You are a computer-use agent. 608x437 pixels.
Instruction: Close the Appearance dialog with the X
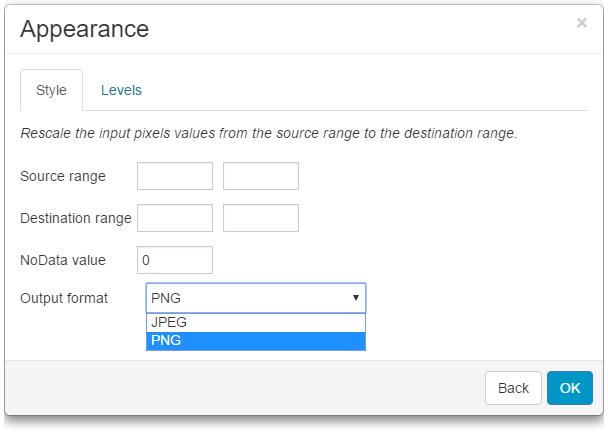click(581, 23)
